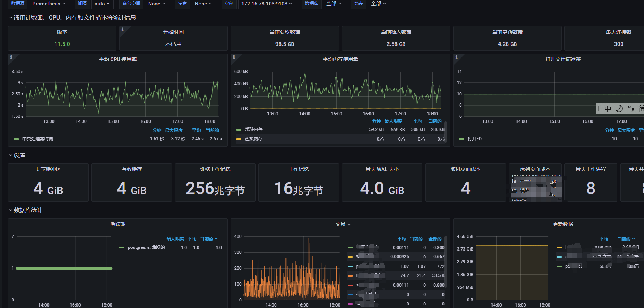Click info icon on 打开文件描述符 panel

[456, 57]
